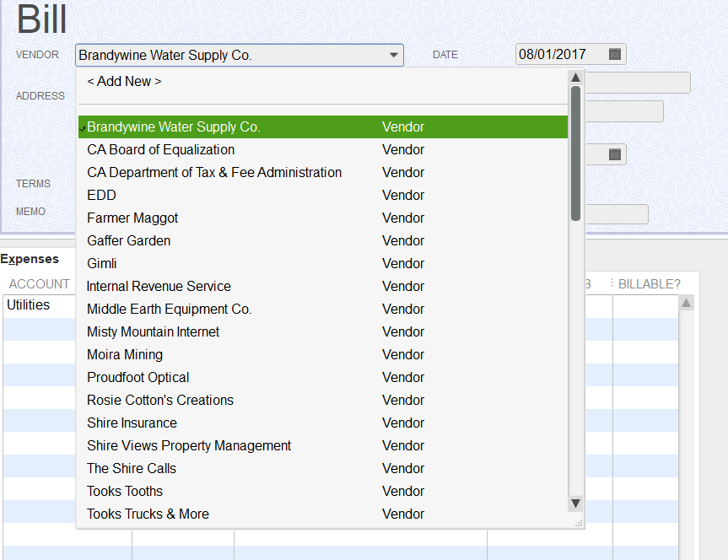
Task: Pick Moira Mining vendor
Action: click(323, 354)
